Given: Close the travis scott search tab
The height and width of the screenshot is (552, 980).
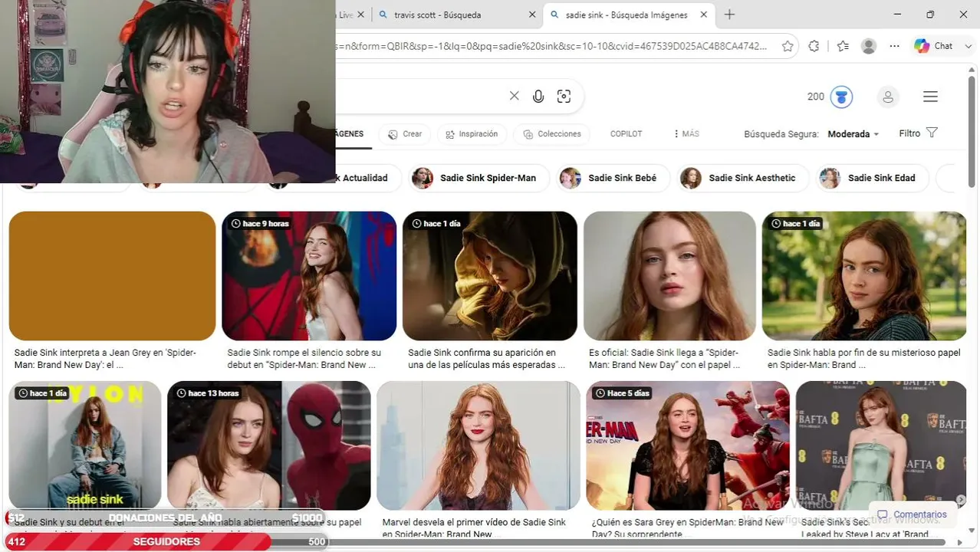Looking at the screenshot, I should coord(532,15).
